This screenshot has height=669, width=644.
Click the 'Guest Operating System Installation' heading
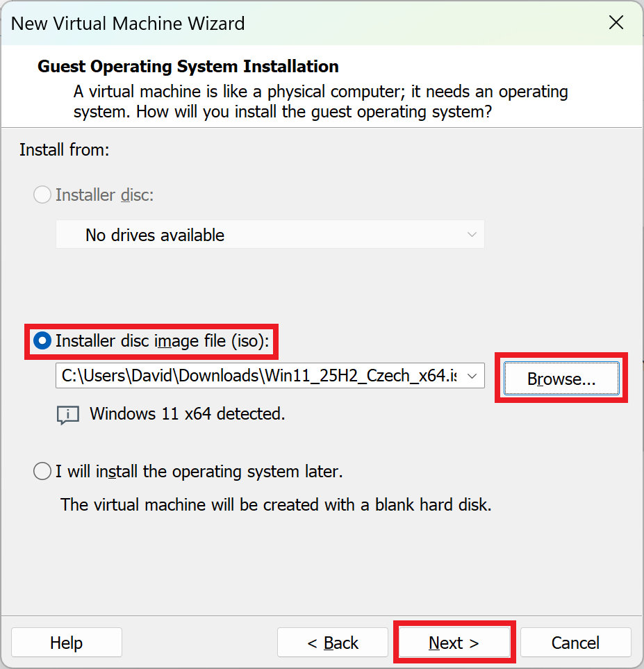(x=186, y=66)
